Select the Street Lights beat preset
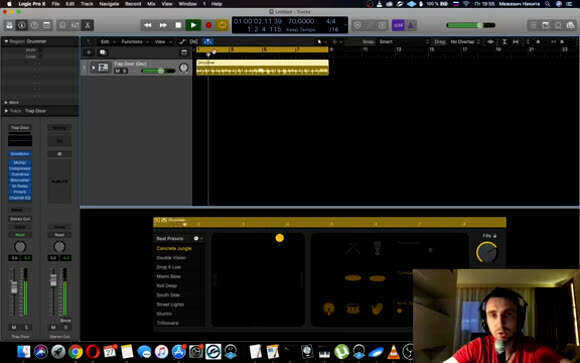The image size is (580, 363). click(x=170, y=305)
